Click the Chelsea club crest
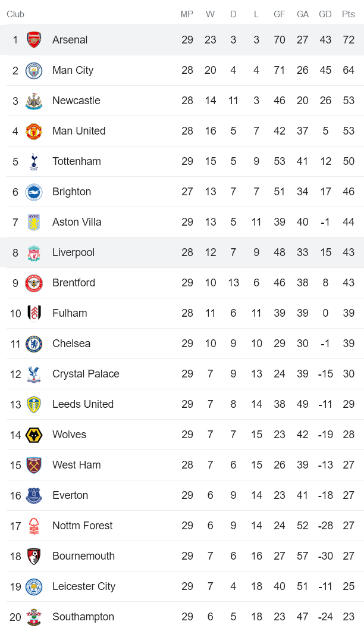The height and width of the screenshot is (637, 364). tap(34, 344)
